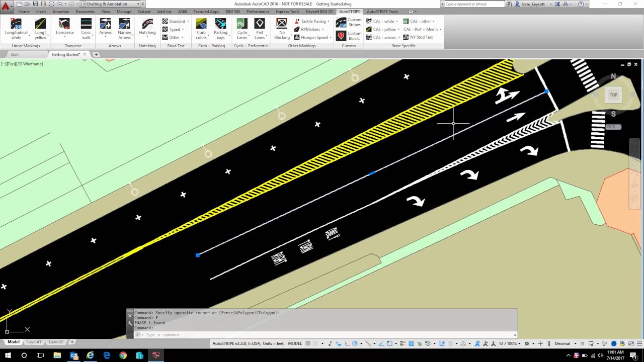Click the Plot printer icon
The image size is (644, 362).
pyautogui.click(x=51, y=4)
